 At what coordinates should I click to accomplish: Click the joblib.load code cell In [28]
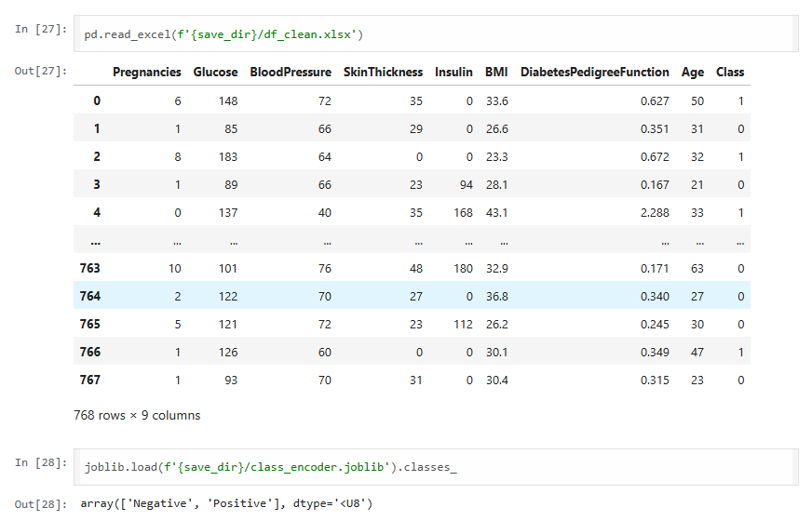pos(438,468)
